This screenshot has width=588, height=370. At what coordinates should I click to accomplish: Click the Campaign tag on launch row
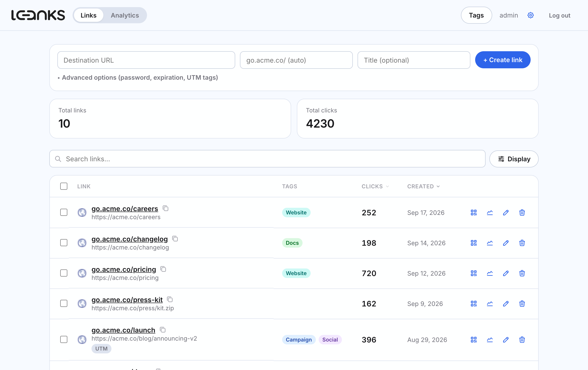click(x=299, y=340)
